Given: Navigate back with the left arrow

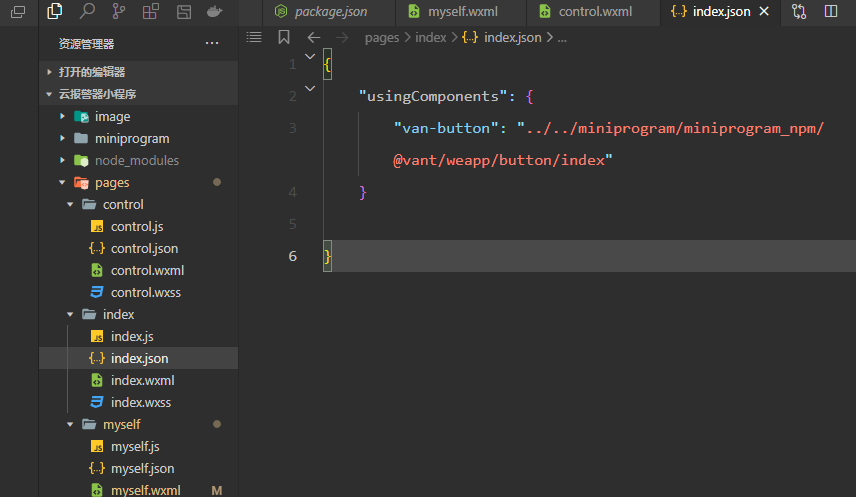Looking at the screenshot, I should point(313,37).
